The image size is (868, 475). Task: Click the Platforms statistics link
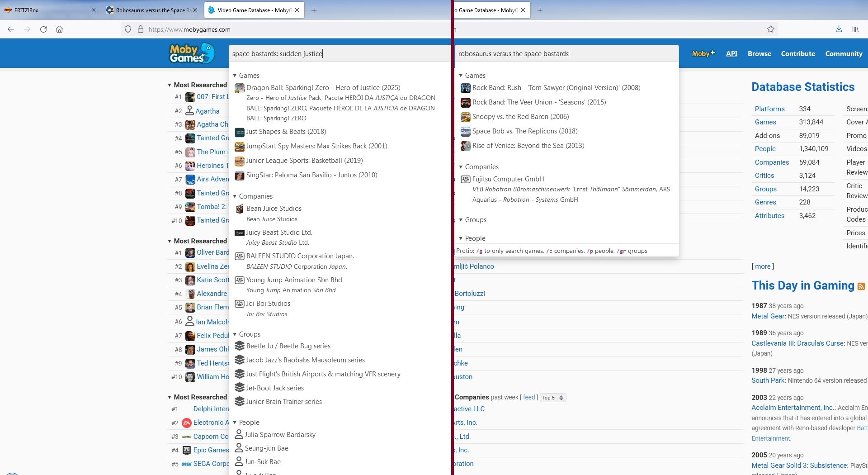(x=769, y=109)
